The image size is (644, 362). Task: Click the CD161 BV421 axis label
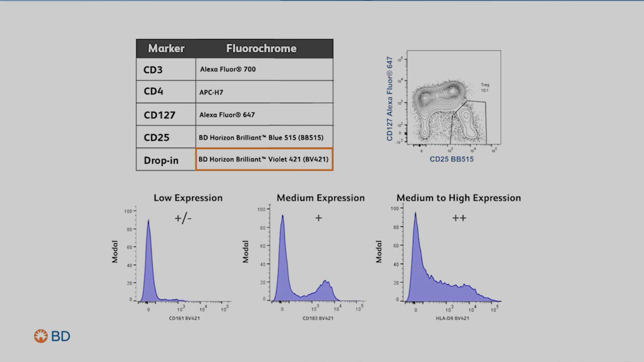pos(184,318)
